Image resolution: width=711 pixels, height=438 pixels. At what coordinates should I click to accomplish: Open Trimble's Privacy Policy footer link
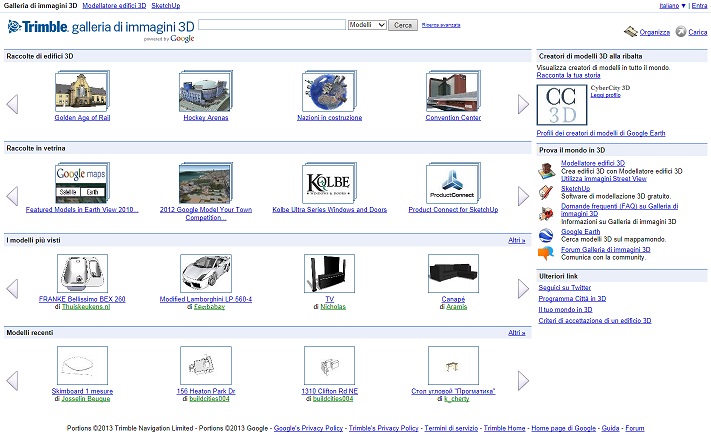coord(384,428)
